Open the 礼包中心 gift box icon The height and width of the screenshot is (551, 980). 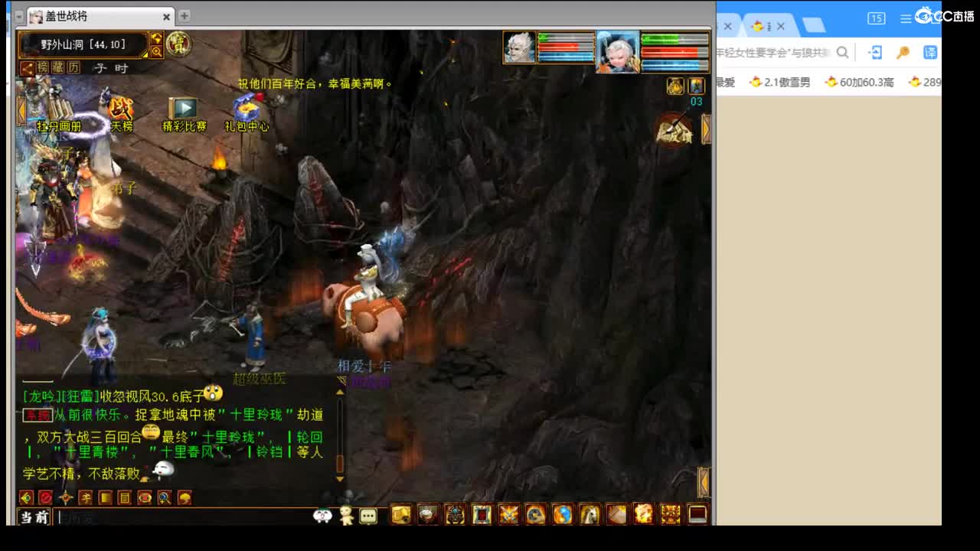pos(247,113)
